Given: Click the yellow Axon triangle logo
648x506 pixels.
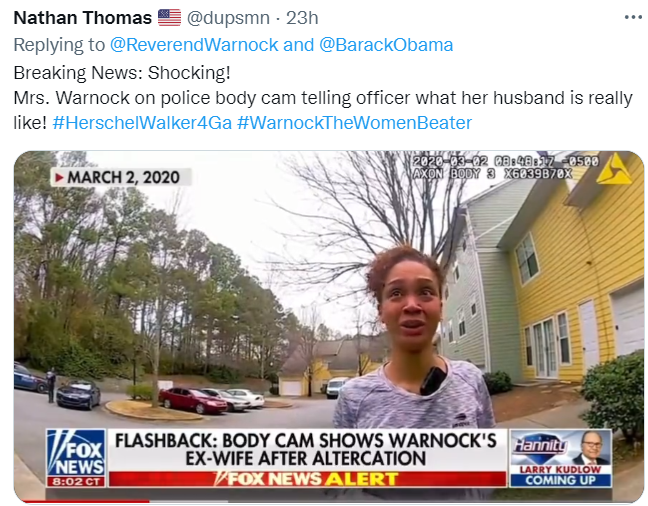Looking at the screenshot, I should point(614,169).
